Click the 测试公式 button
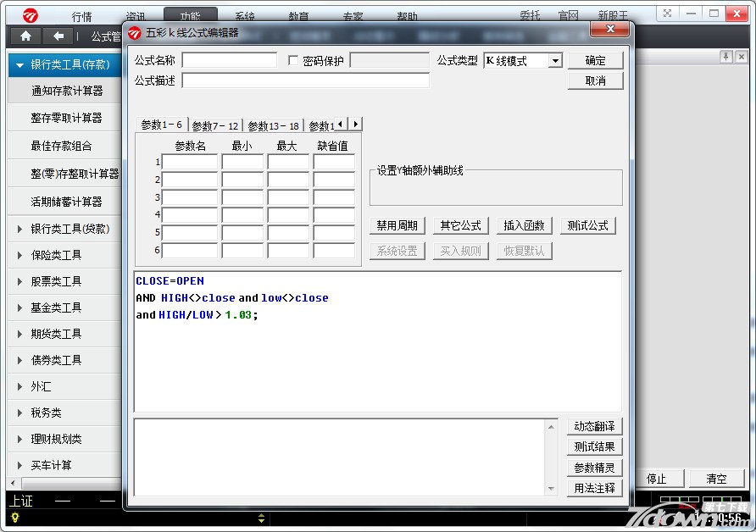Screen dimensions: 756x532 (x=587, y=225)
